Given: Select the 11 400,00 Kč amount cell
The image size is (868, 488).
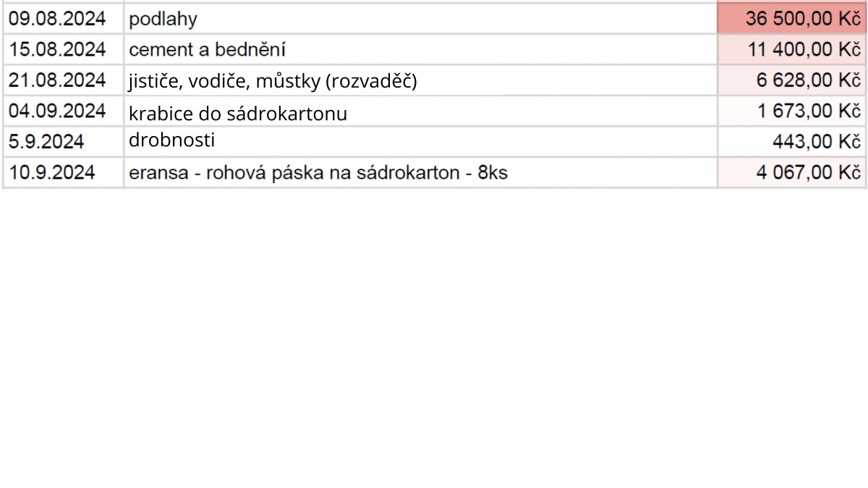Looking at the screenshot, I should (792, 49).
